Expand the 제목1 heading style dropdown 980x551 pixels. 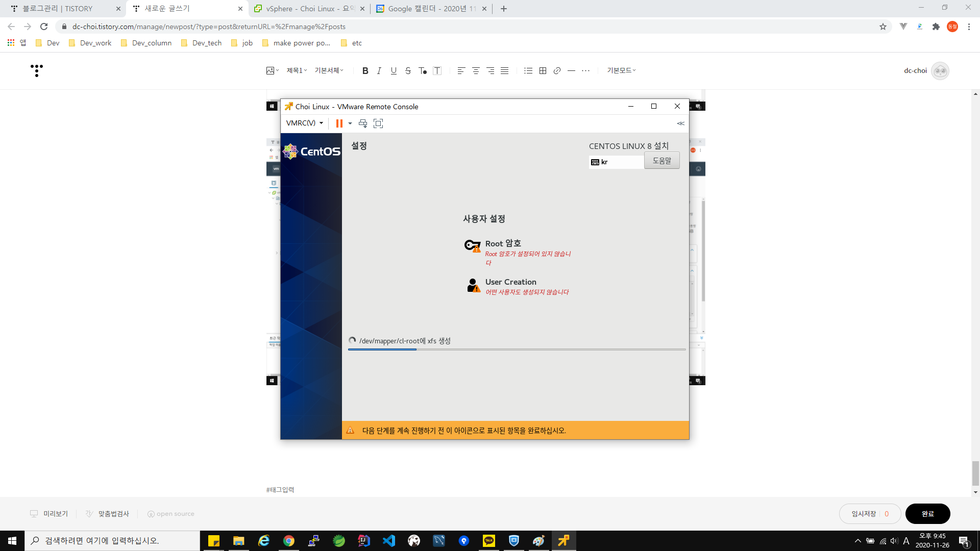point(297,70)
